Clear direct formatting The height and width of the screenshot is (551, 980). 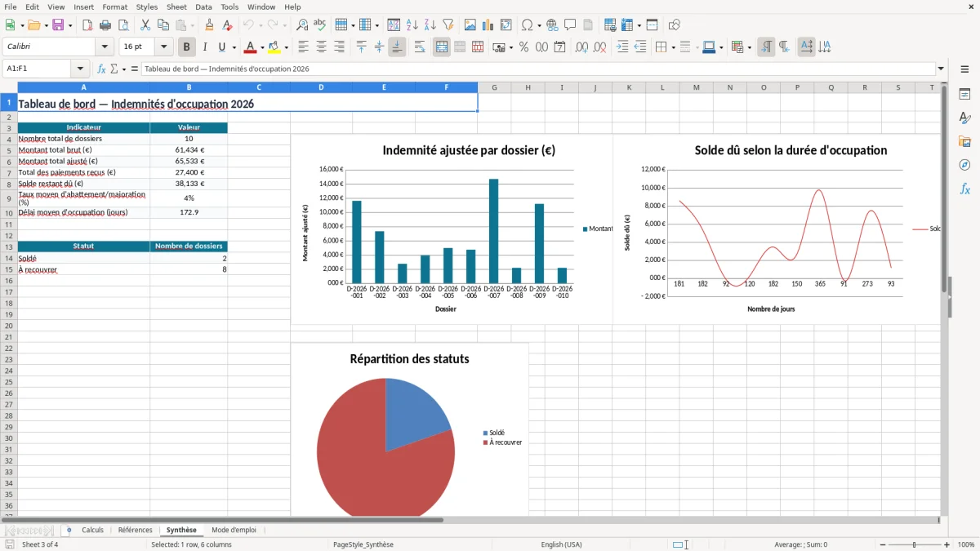[228, 25]
